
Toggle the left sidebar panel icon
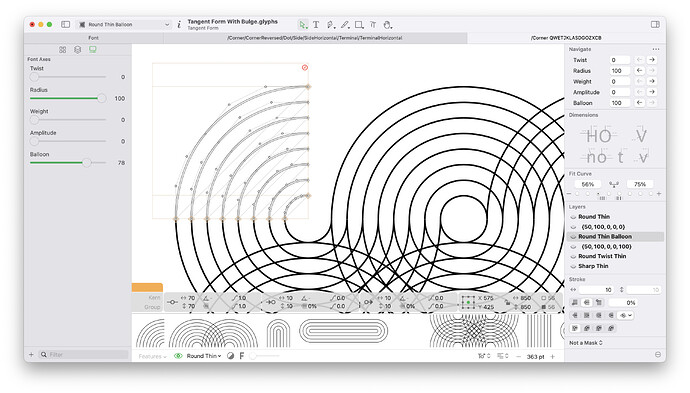(66, 25)
